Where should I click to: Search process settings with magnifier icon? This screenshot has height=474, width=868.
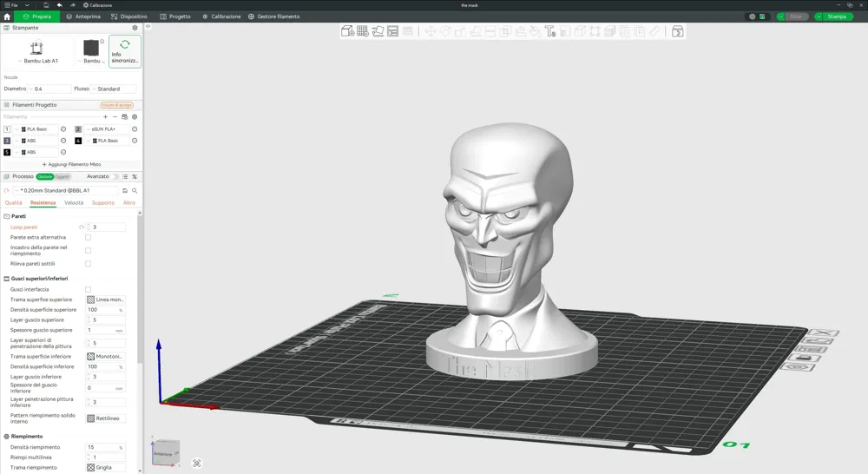pyautogui.click(x=135, y=190)
